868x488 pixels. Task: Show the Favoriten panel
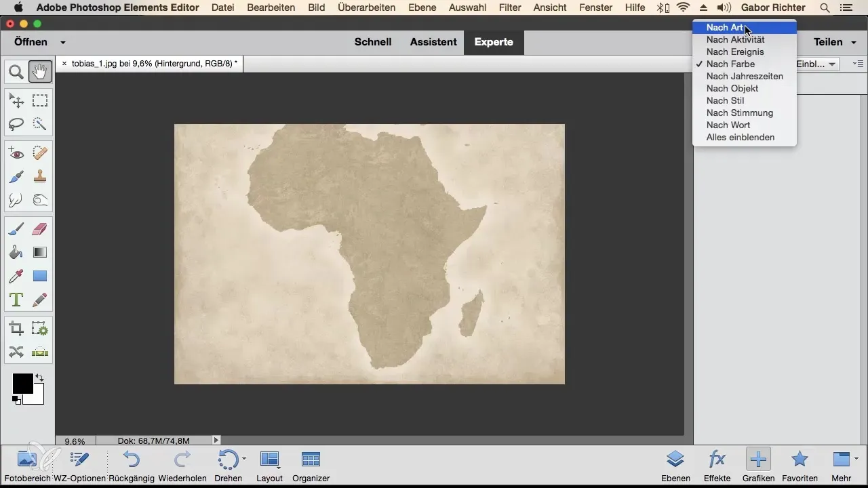pyautogui.click(x=800, y=465)
